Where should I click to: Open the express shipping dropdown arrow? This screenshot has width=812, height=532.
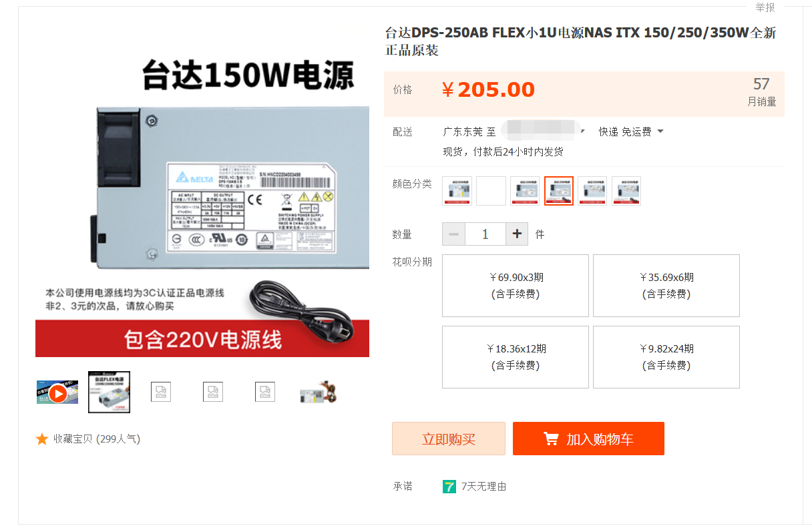(x=660, y=131)
